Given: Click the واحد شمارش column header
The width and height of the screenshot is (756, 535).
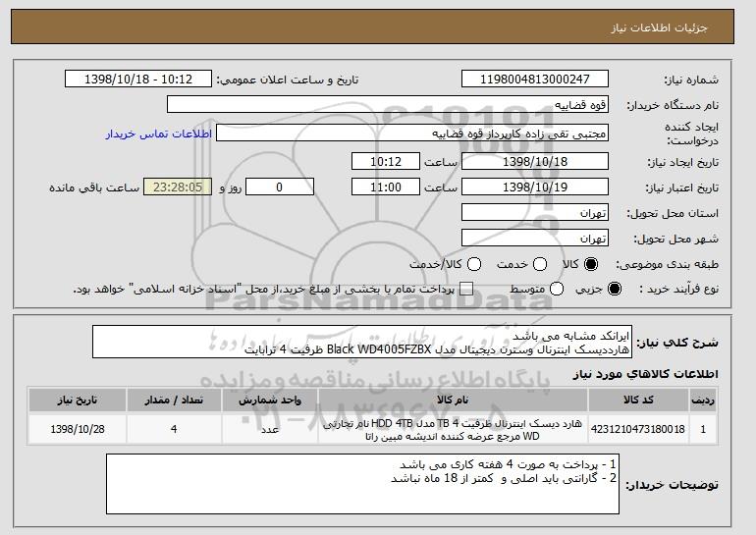Looking at the screenshot, I should [x=270, y=401].
